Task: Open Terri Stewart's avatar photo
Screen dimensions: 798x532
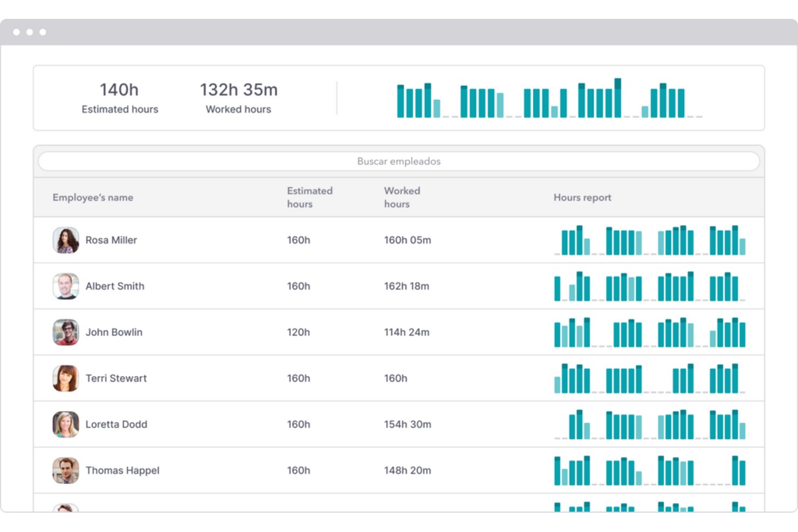Action: 66,378
